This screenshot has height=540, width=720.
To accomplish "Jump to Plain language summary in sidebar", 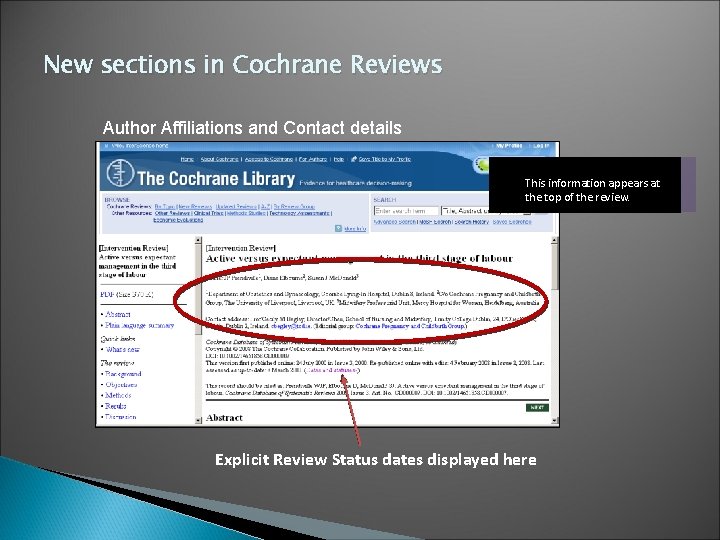I will (x=140, y=325).
